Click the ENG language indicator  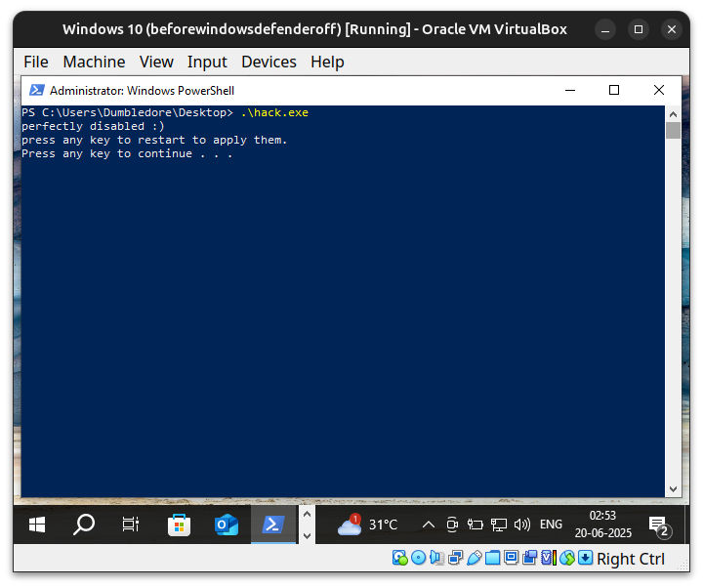coord(551,525)
